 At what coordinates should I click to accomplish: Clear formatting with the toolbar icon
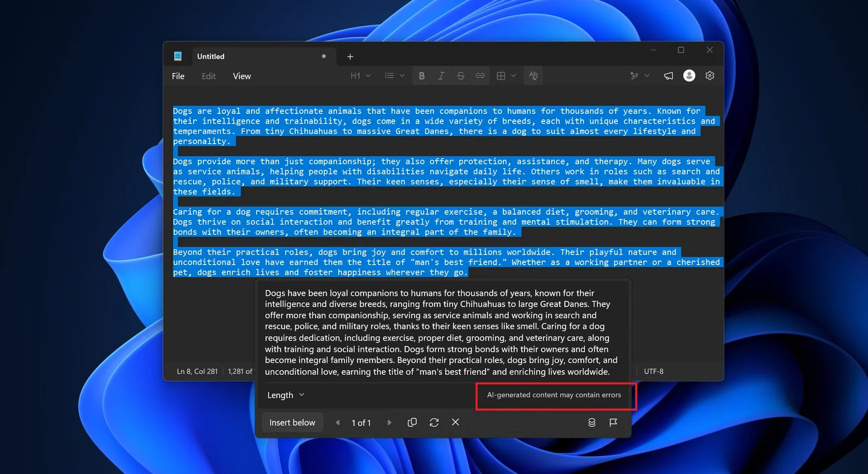[533, 76]
